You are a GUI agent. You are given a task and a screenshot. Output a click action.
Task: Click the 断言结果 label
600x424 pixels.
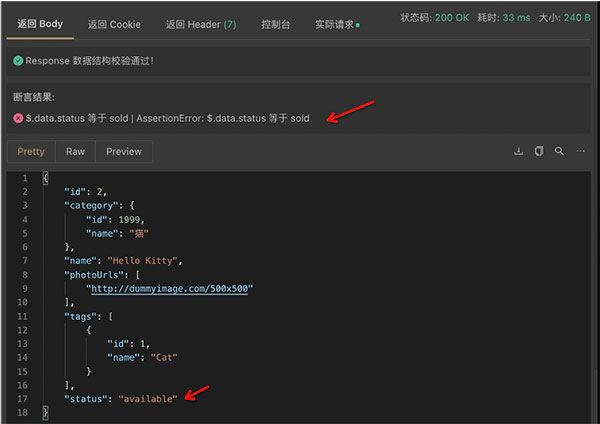(34, 97)
